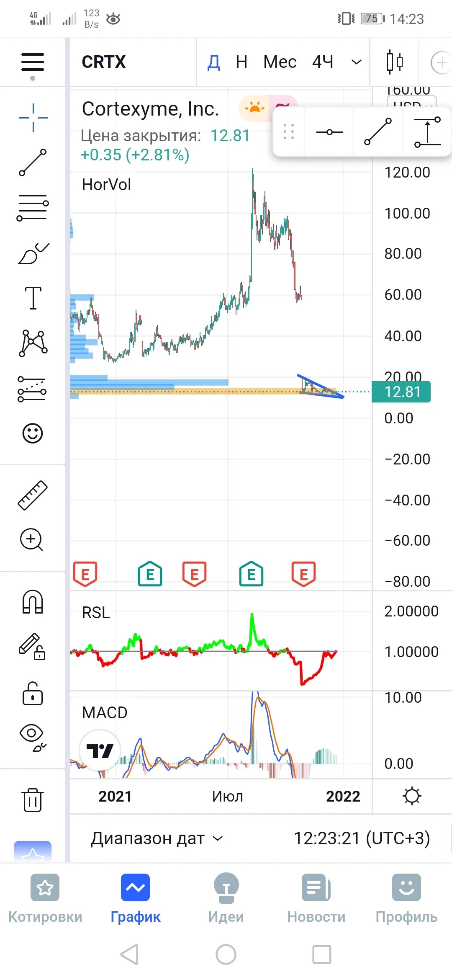Toggle hide all drawings

coord(33,738)
